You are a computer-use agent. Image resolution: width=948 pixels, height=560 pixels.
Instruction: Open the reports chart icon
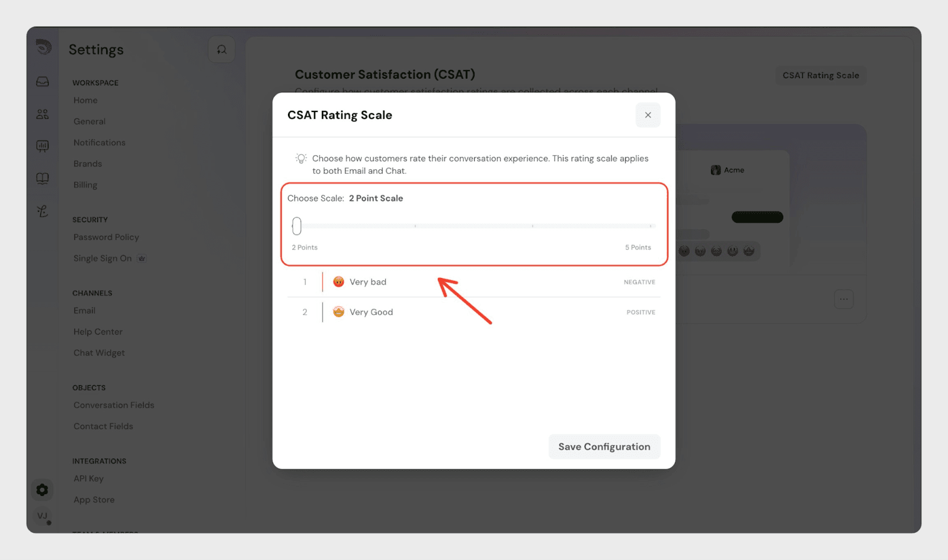tap(43, 146)
